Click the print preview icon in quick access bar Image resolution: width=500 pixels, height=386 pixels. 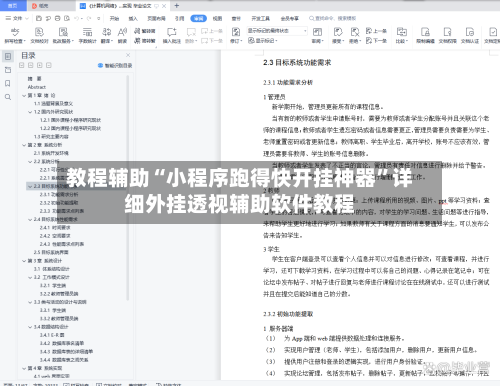point(67,18)
